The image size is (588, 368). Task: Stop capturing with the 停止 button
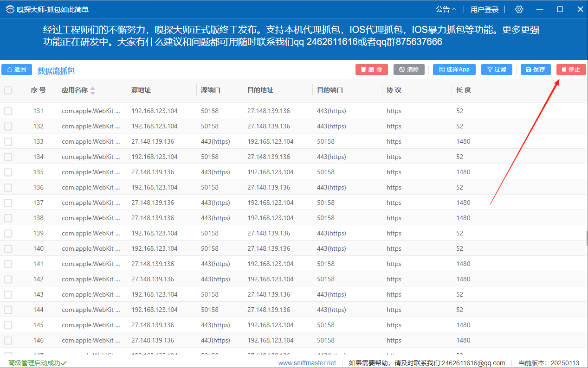tap(571, 70)
